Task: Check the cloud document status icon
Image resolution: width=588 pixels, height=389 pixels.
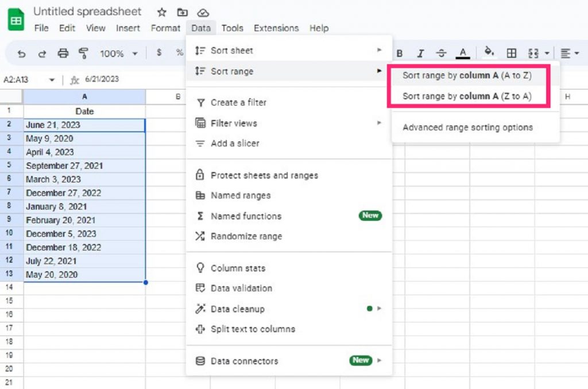Action: [x=203, y=13]
